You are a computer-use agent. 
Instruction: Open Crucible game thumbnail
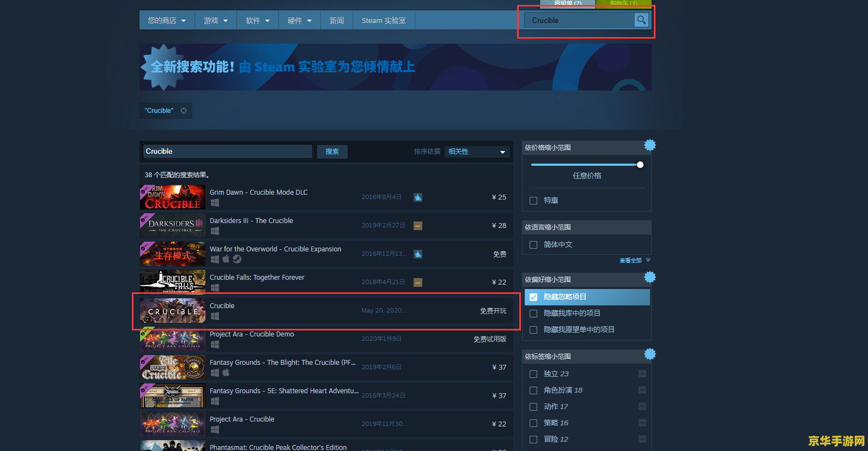tap(173, 311)
